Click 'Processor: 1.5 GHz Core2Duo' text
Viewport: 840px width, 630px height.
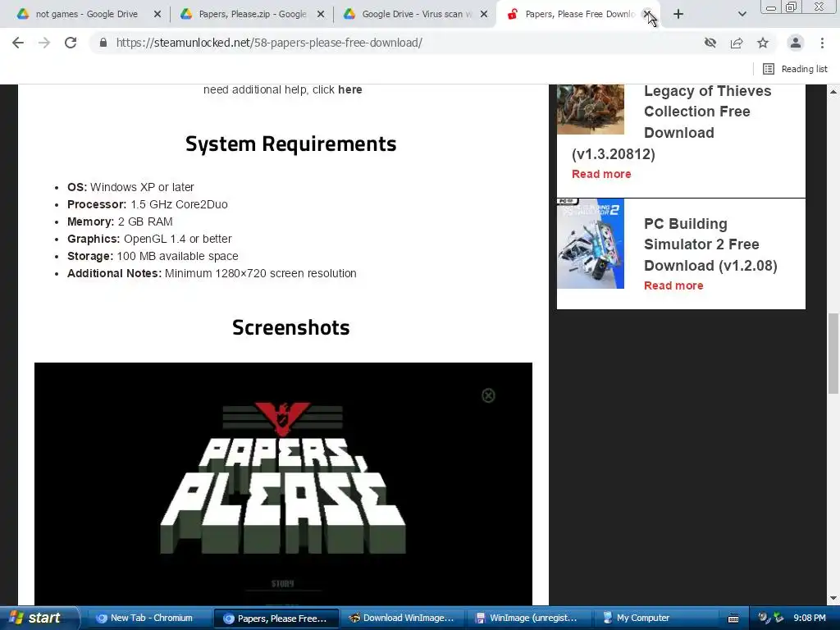pyautogui.click(x=148, y=204)
